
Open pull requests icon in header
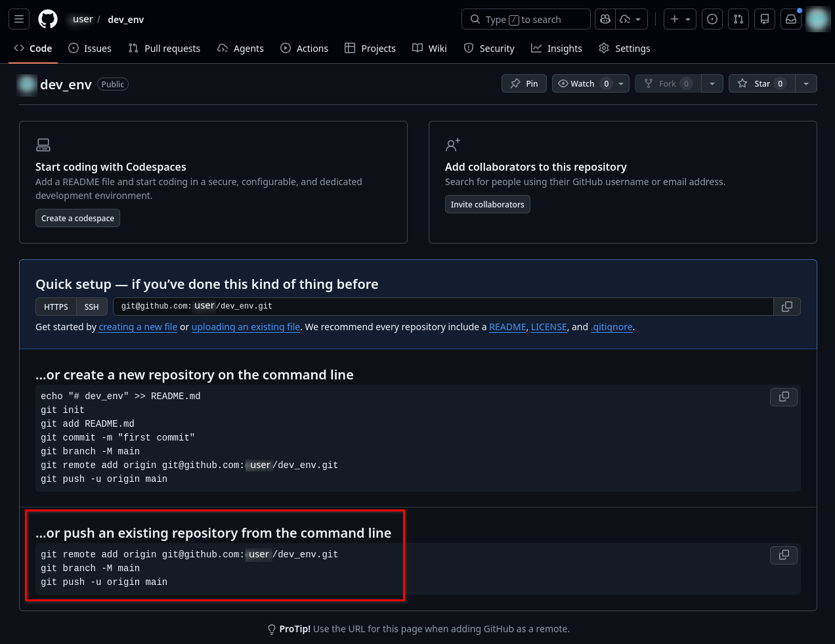tap(739, 19)
